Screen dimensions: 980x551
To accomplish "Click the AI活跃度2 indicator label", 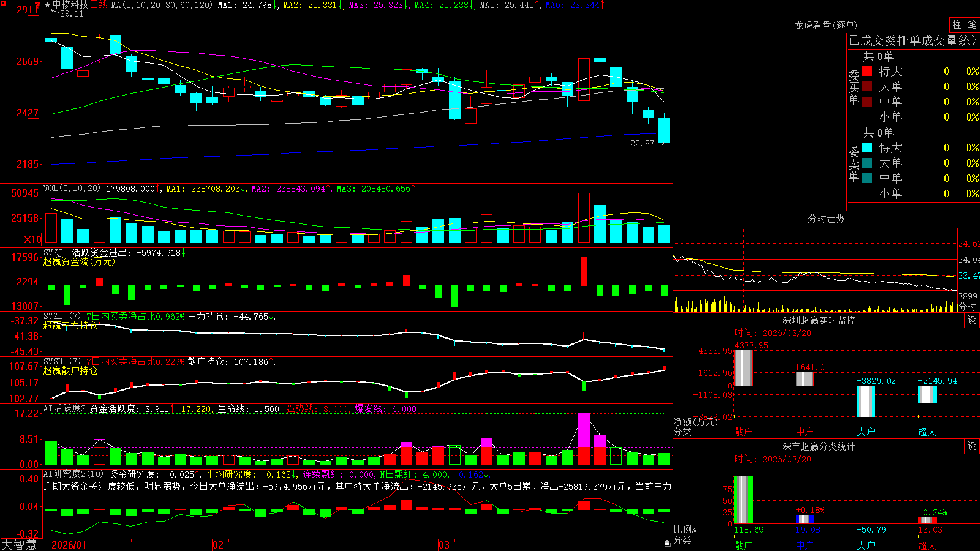I will (65, 408).
